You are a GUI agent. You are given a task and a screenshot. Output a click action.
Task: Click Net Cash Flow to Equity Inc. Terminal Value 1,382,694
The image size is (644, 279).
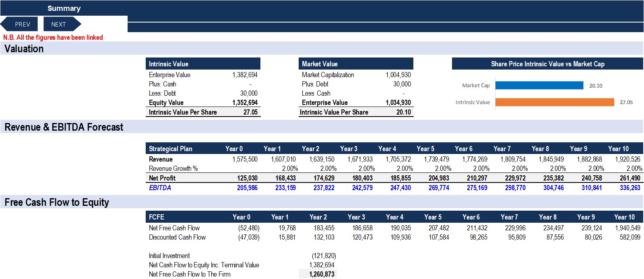[x=322, y=265]
